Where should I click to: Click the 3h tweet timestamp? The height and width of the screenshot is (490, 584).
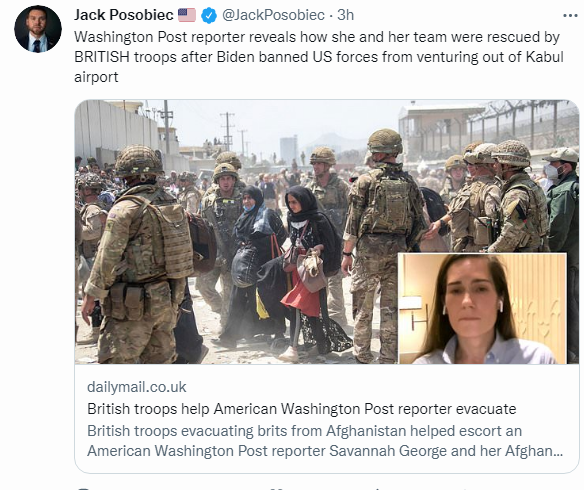click(345, 15)
